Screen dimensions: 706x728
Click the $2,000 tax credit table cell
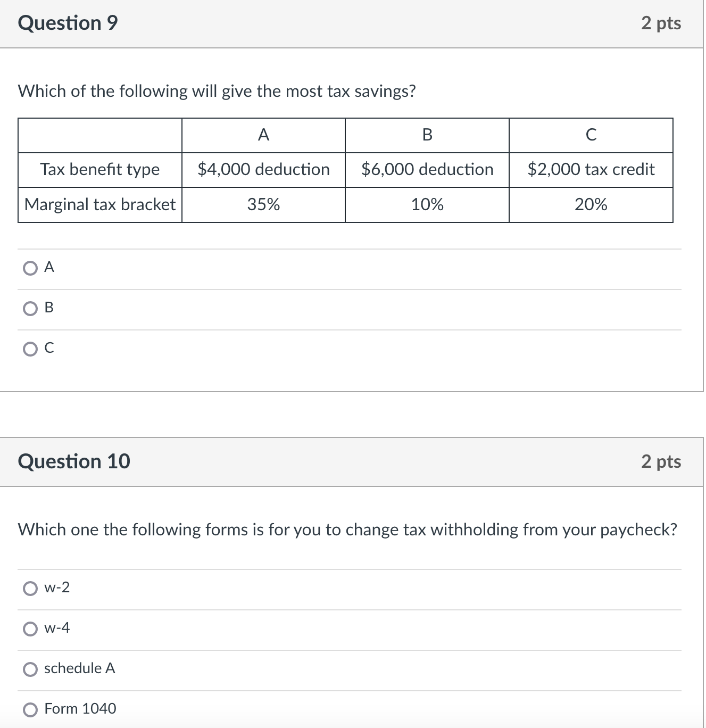coord(591,169)
